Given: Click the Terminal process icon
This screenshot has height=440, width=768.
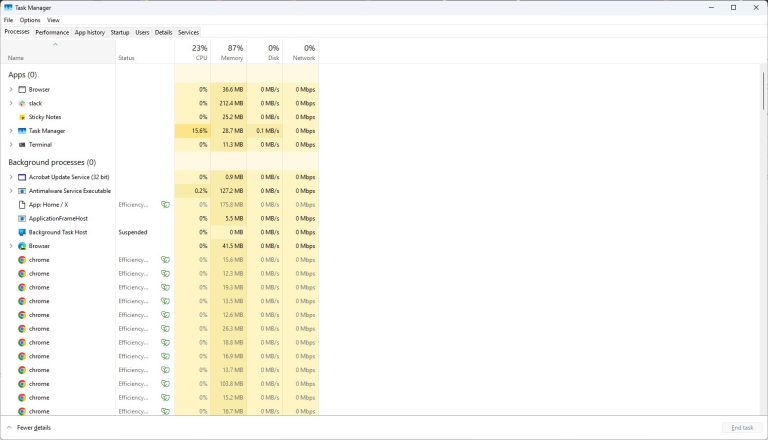Looking at the screenshot, I should [22, 145].
